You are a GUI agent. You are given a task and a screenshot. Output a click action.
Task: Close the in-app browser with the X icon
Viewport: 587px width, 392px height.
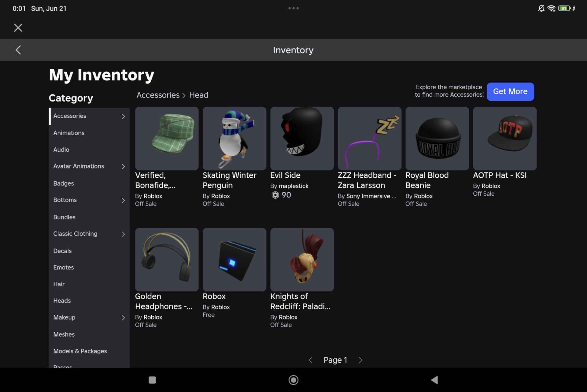click(x=18, y=28)
